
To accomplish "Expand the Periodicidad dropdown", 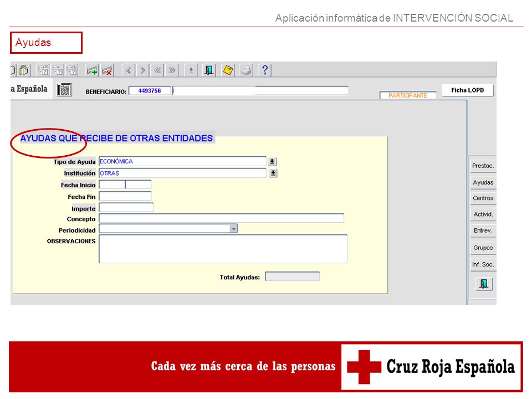I will 233,229.
